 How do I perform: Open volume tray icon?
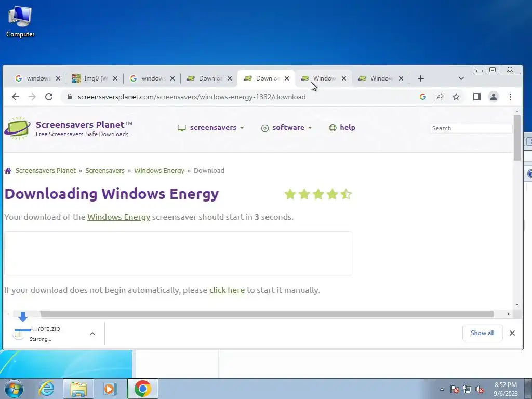480,389
